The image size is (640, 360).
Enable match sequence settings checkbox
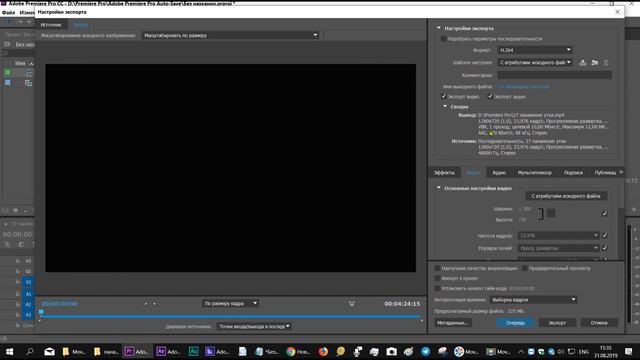pos(443,39)
